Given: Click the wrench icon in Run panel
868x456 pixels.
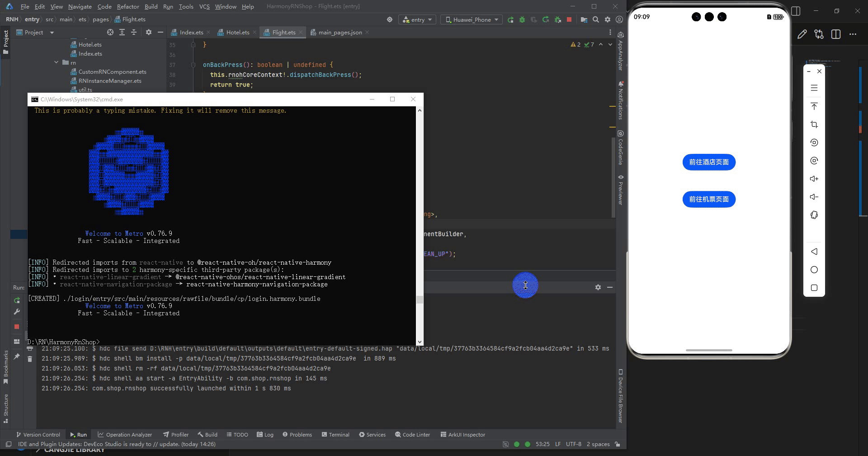Looking at the screenshot, I should click(17, 312).
